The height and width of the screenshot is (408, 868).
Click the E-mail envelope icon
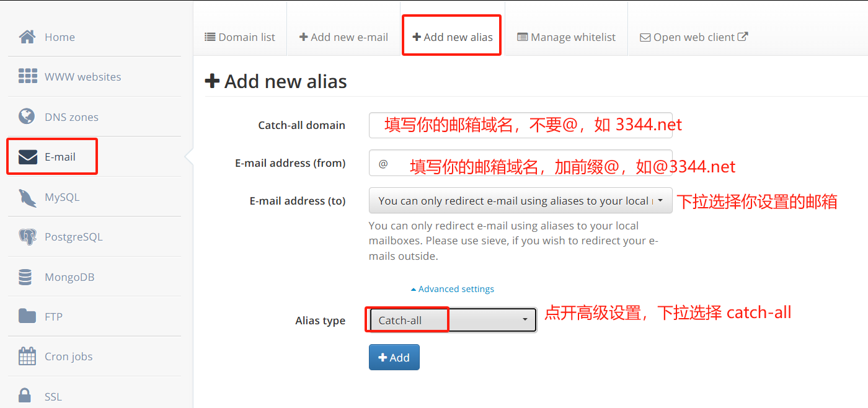(28, 157)
